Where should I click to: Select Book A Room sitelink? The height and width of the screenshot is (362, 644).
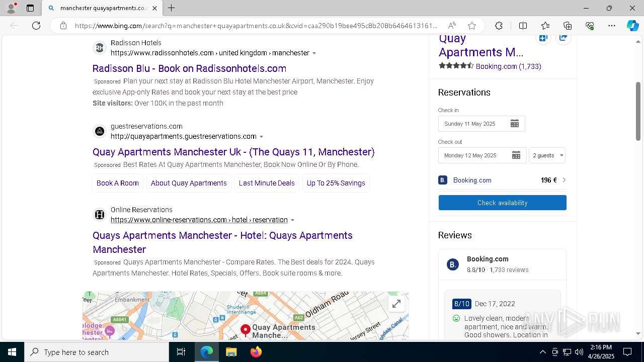[x=118, y=183]
